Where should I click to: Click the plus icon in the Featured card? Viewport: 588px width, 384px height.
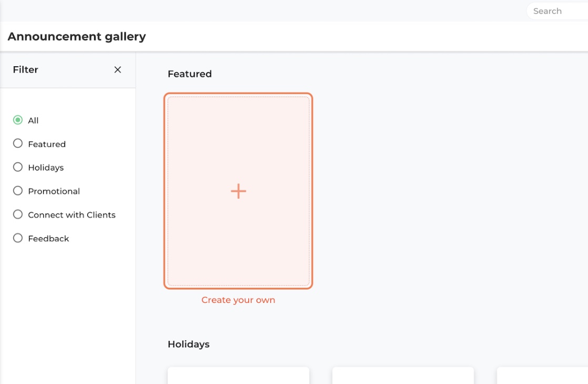coord(238,191)
